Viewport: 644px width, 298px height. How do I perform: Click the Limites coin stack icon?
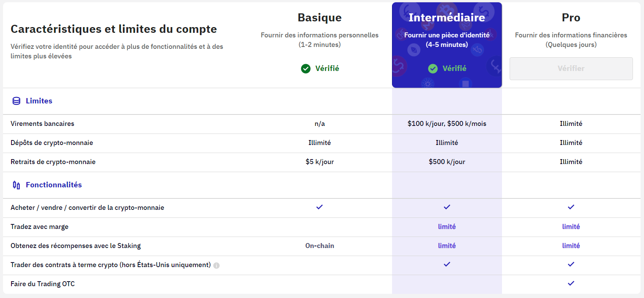click(16, 101)
